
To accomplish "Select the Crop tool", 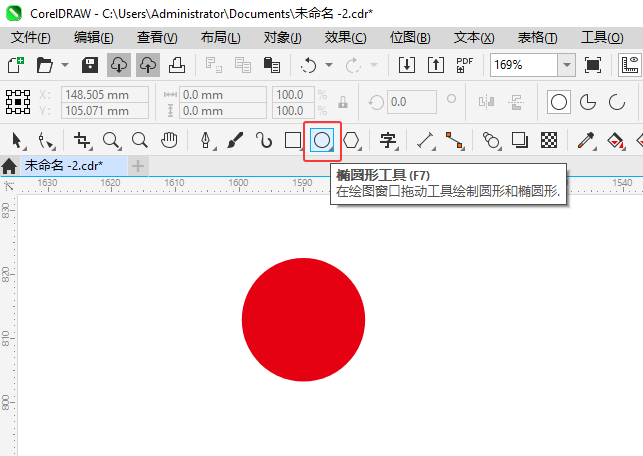I will click(83, 141).
